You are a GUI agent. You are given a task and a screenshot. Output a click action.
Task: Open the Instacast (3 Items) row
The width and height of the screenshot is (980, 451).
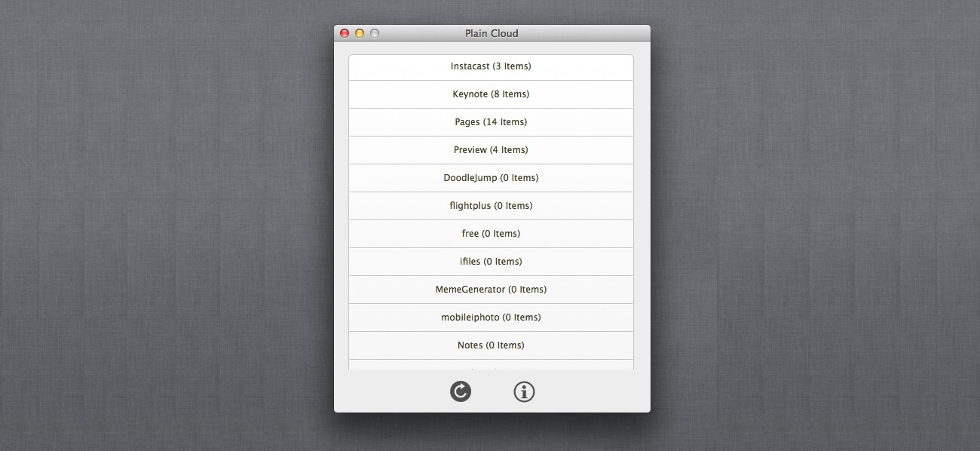pos(491,67)
